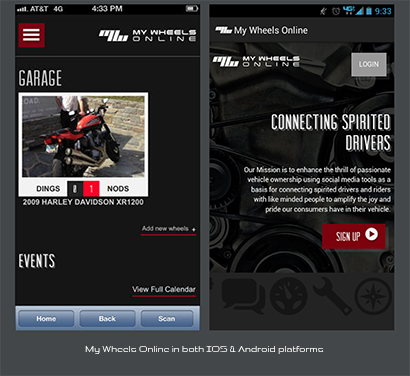Image resolution: width=410 pixels, height=376 pixels.
Task: Tap the Android alarm clock status icon
Action: click(x=336, y=11)
